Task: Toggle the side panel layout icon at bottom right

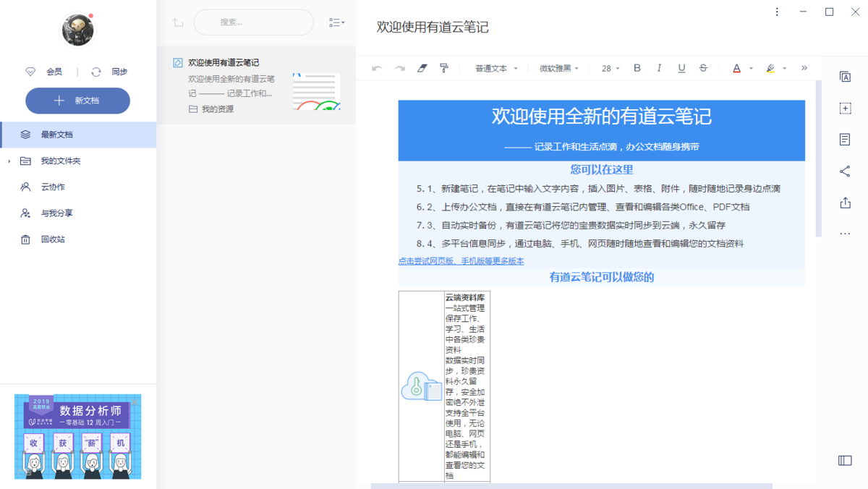Action: point(844,461)
